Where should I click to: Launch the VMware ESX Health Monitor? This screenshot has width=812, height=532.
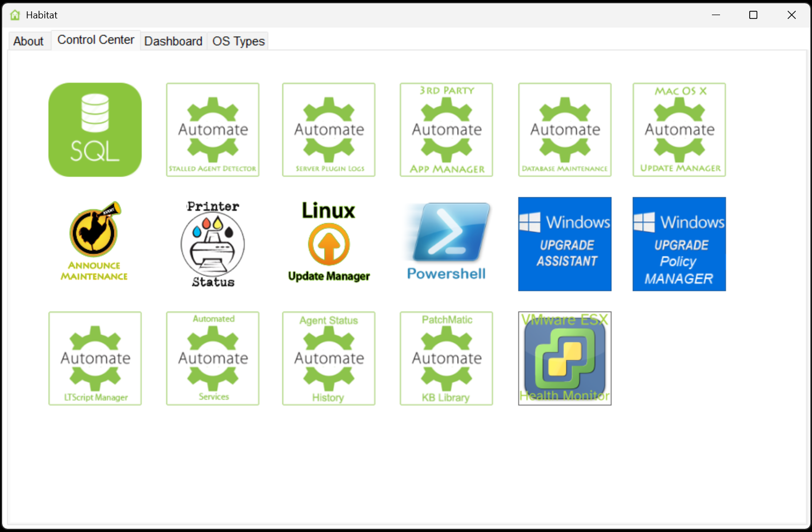(564, 358)
